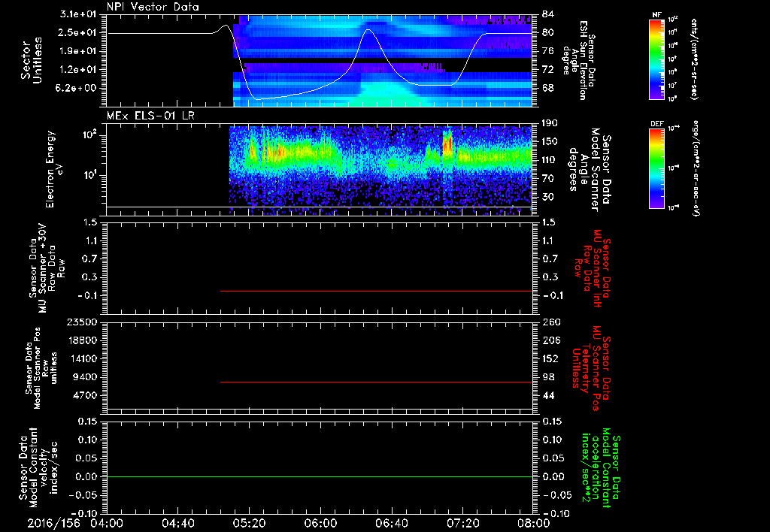Screen dimensions: 770x532
Task: Click the "ESH Sun Elevation Angle" axis label
Action: [579, 60]
